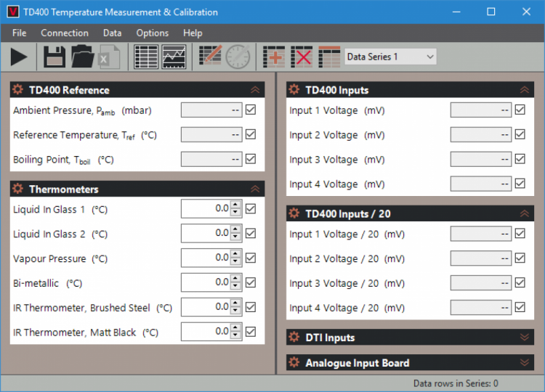Open DTI Inputs settings gear

pyautogui.click(x=294, y=337)
